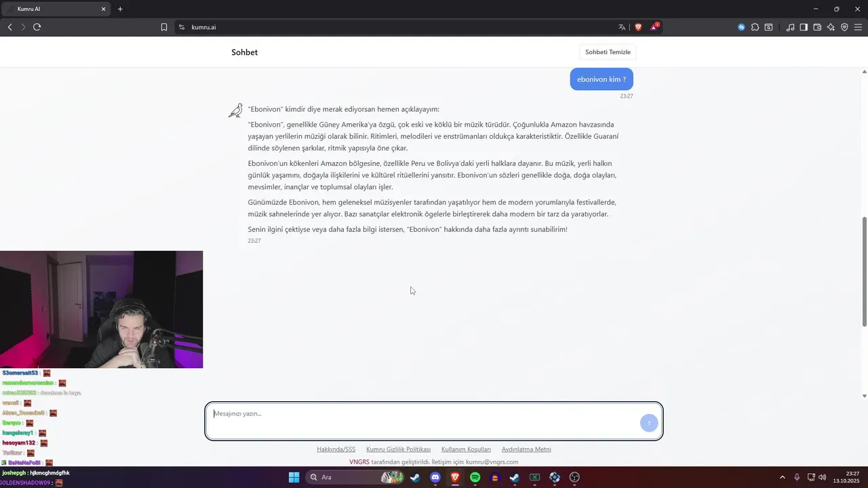868x488 pixels.
Task: Click chat user joshepgh message
Action: [36, 472]
